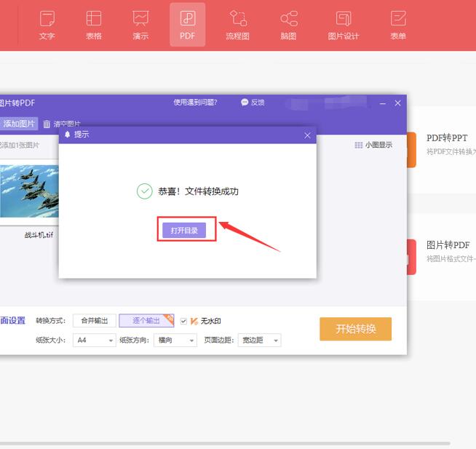This screenshot has height=449, width=476.
Task: Open the 表格 spreadsheet category
Action: 93,25
